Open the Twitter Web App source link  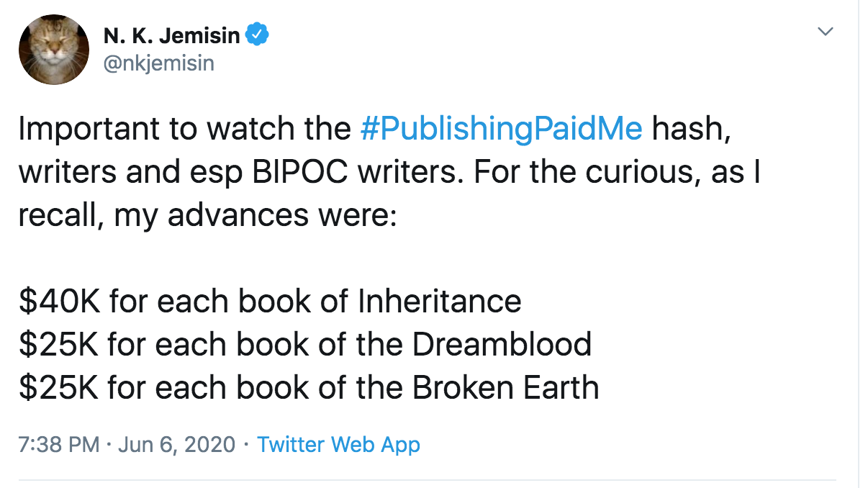pyautogui.click(x=338, y=444)
